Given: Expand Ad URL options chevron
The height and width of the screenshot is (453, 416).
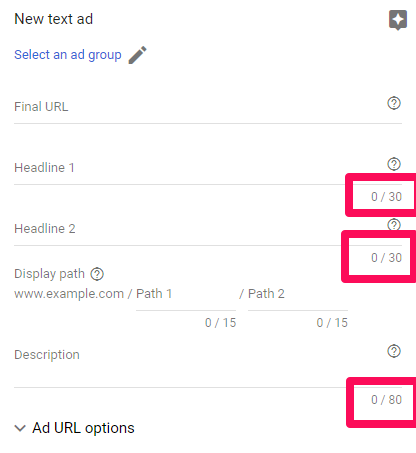Looking at the screenshot, I should [20, 428].
